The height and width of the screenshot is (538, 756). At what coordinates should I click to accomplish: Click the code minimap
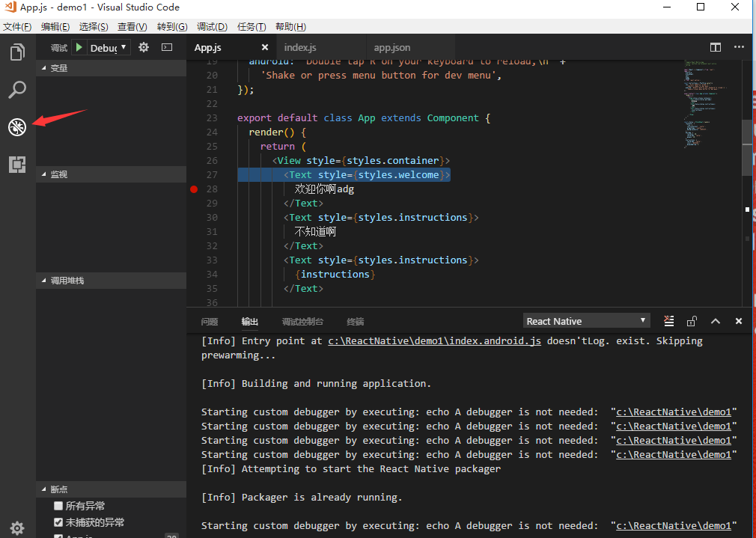point(707,104)
